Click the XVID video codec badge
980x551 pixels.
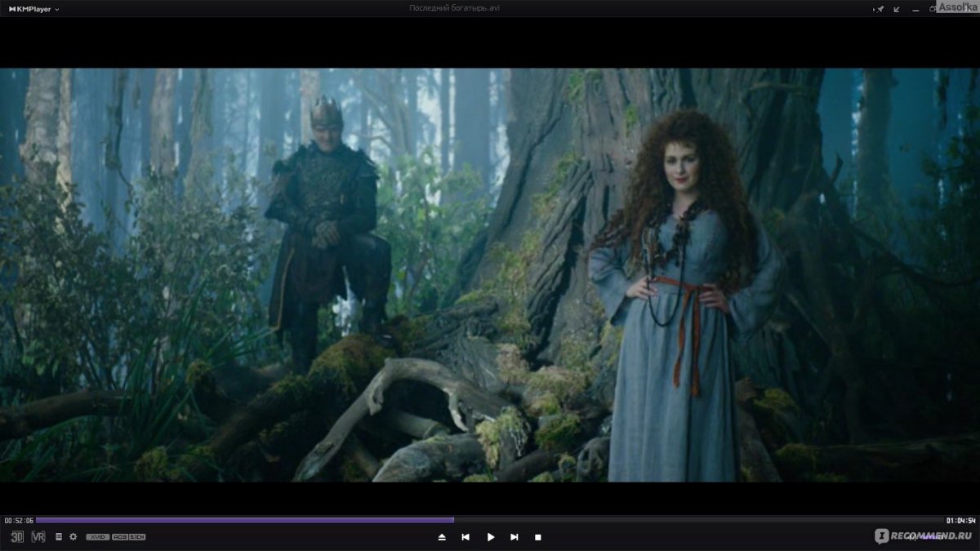tap(97, 537)
